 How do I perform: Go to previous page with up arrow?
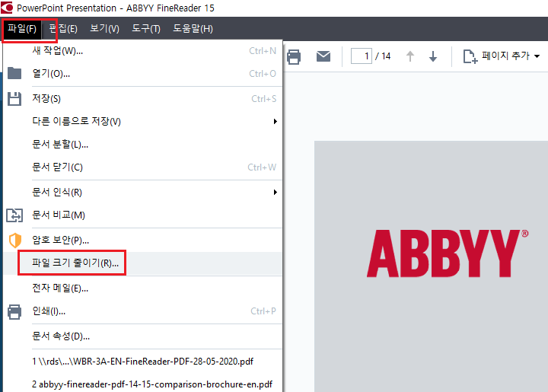tap(410, 56)
